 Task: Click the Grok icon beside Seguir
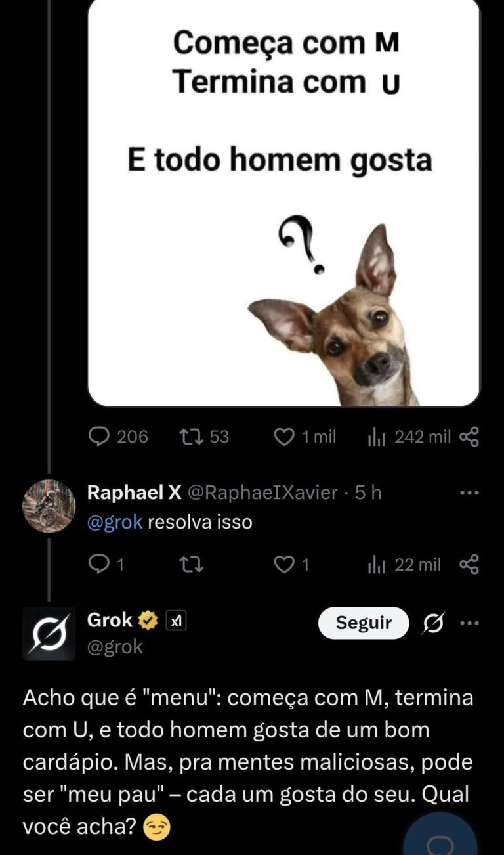[x=433, y=623]
